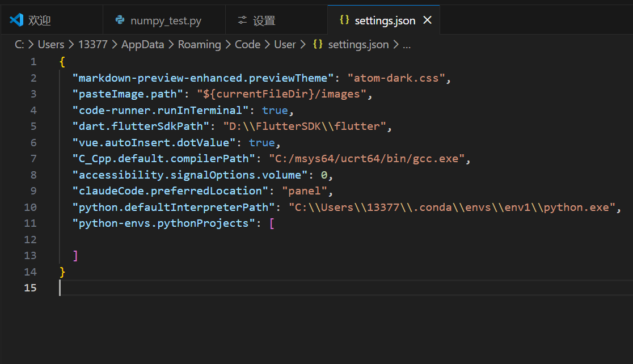
Task: Click the gcc.exe compiler path value
Action: [x=366, y=159]
